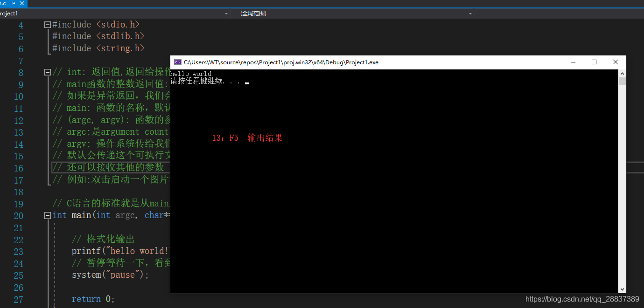Click the console window's application icon
This screenshot has width=644, height=308.
pos(177,62)
